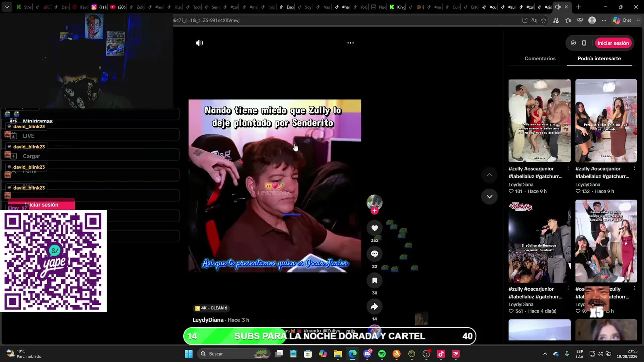644x362 pixels.
Task: Switch to the YouTube browser tab
Action: click(x=118, y=7)
